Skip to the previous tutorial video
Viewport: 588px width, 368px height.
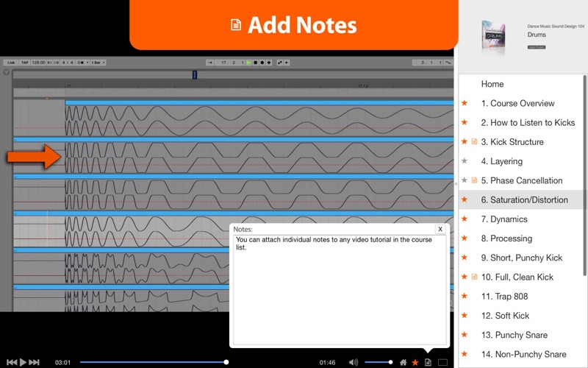[x=12, y=362]
